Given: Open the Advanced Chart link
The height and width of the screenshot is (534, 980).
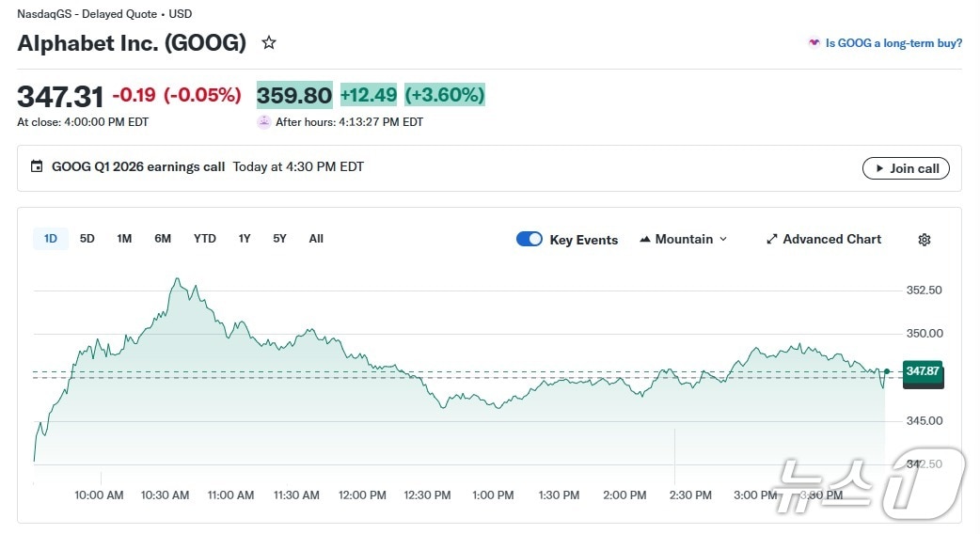Looking at the screenshot, I should pyautogui.click(x=831, y=240).
